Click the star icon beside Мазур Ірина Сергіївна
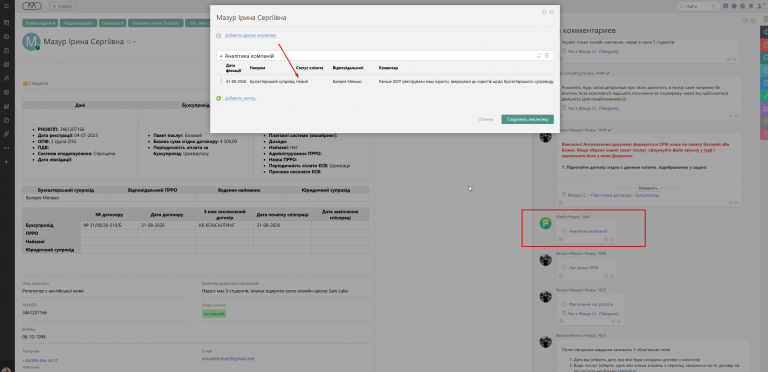Screen dimensions: 768x372 pos(129,42)
